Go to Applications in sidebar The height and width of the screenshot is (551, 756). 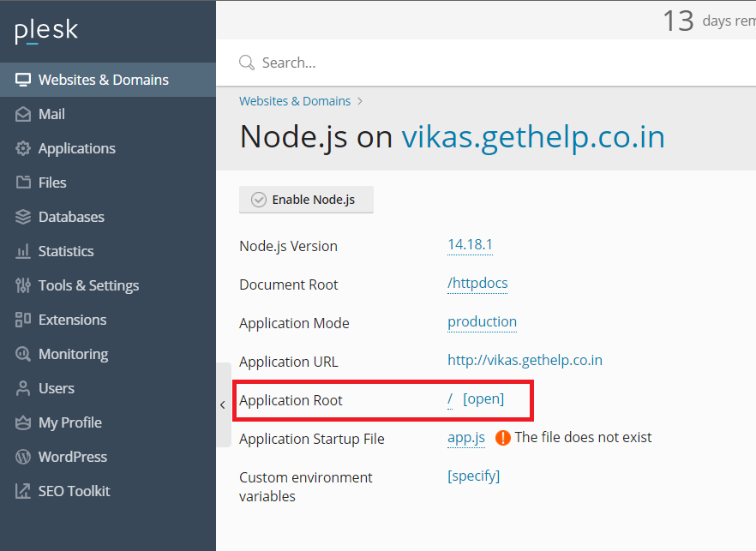(x=108, y=148)
